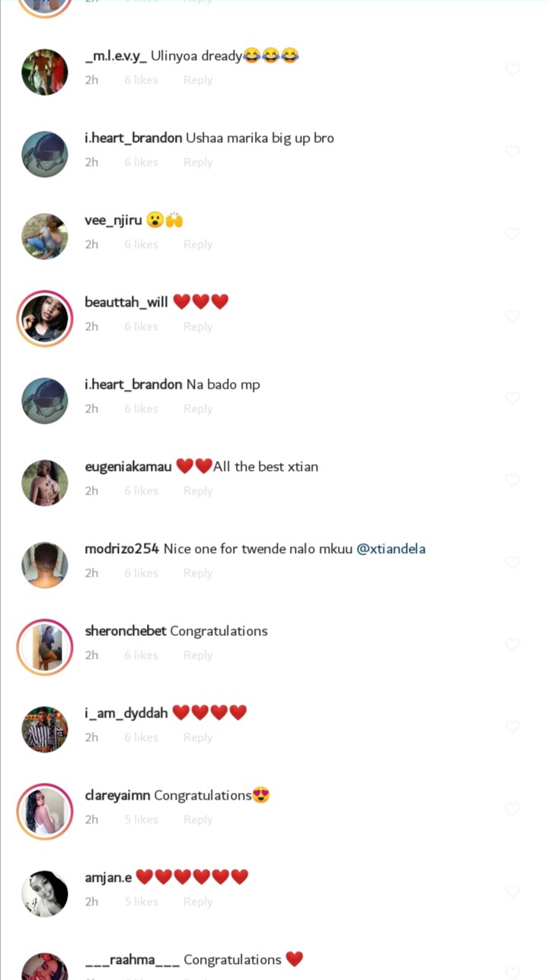Reply to i.heart_brandon's Ushaa marika comment
Image resolution: width=548 pixels, height=980 pixels.
(x=198, y=162)
